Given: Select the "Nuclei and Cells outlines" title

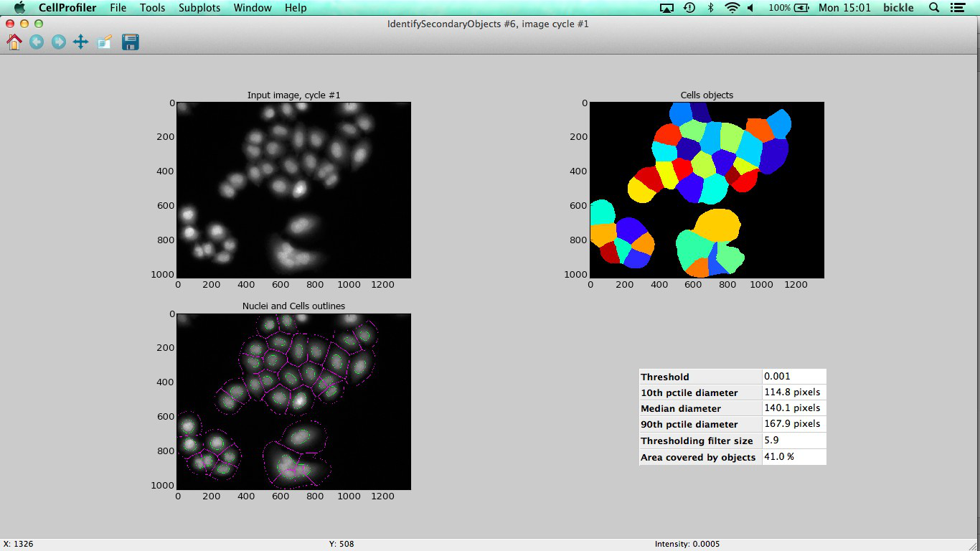Looking at the screenshot, I should pos(294,306).
